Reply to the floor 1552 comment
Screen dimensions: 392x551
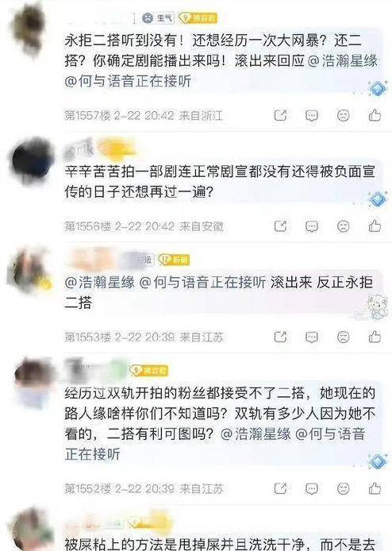pos(312,488)
